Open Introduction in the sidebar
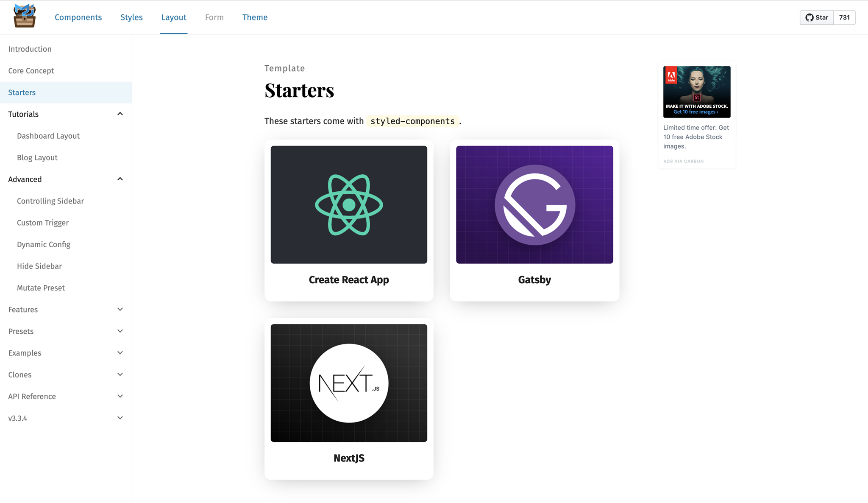 point(66,49)
